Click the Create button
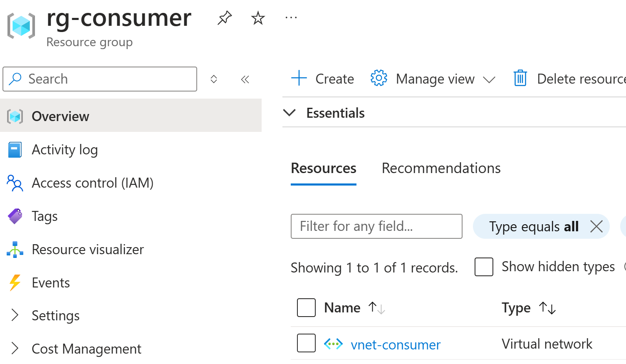The image size is (626, 364). tap(322, 79)
